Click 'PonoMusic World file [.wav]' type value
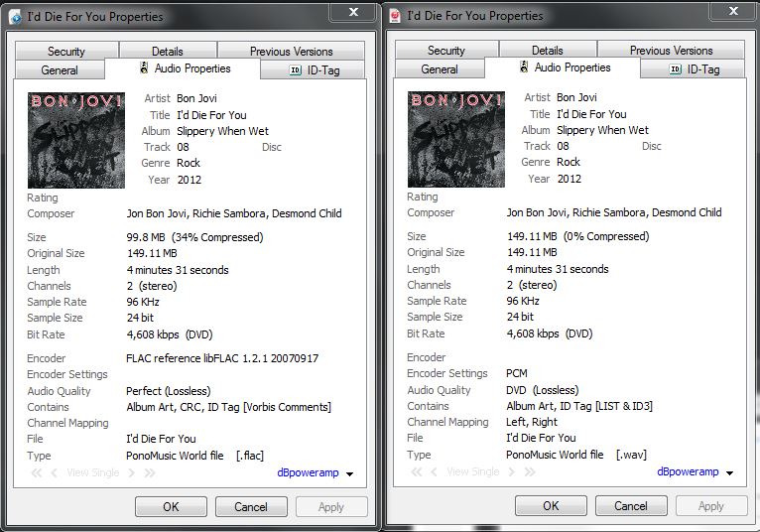Screen dimensions: 760x532 pos(576,455)
